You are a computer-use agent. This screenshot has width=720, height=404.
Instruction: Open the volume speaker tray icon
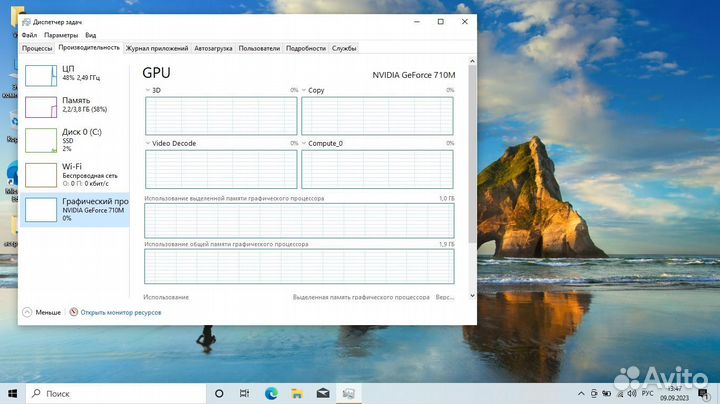(x=632, y=393)
